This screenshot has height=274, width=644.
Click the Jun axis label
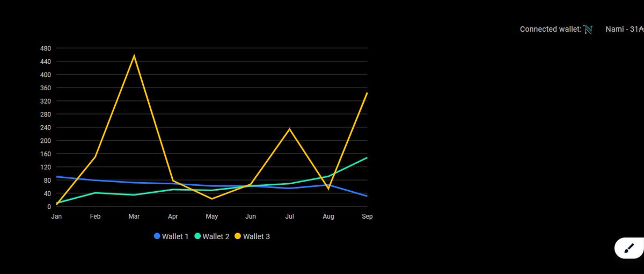251,217
